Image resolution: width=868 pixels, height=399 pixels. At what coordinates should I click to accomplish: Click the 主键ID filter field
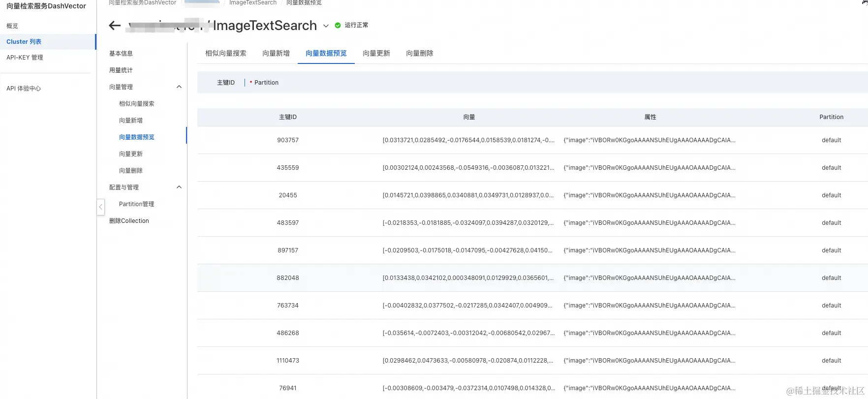(x=226, y=83)
